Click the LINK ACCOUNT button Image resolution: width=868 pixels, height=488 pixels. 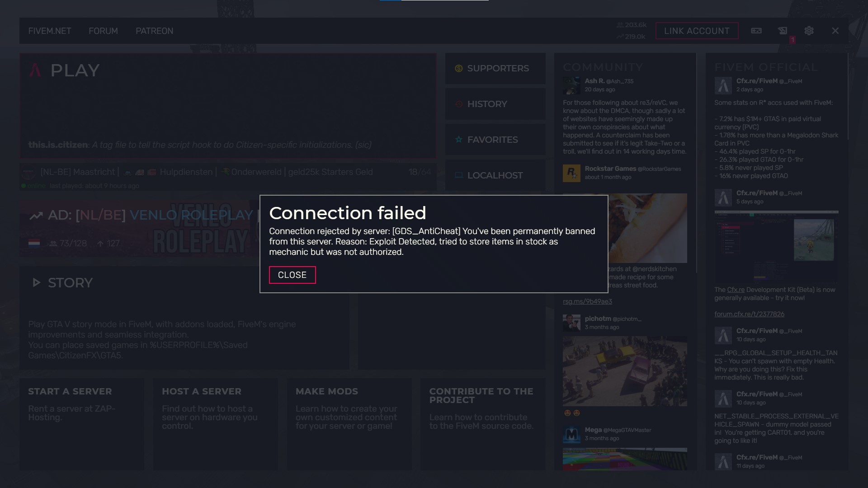(697, 31)
